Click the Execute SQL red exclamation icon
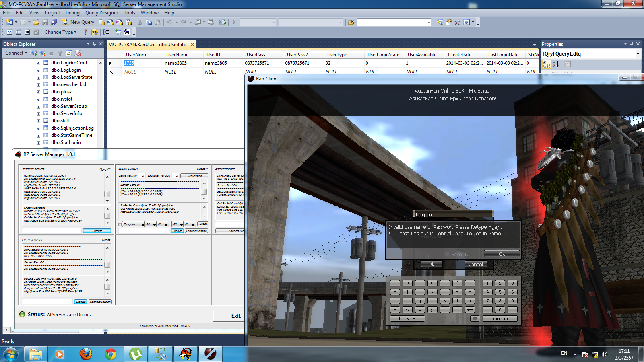644x362 pixels. coord(85,32)
